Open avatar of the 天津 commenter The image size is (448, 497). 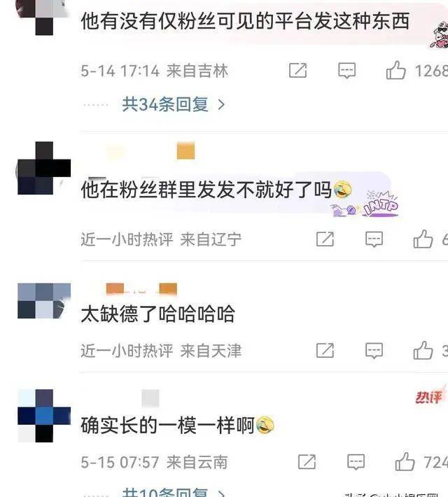coord(44,301)
